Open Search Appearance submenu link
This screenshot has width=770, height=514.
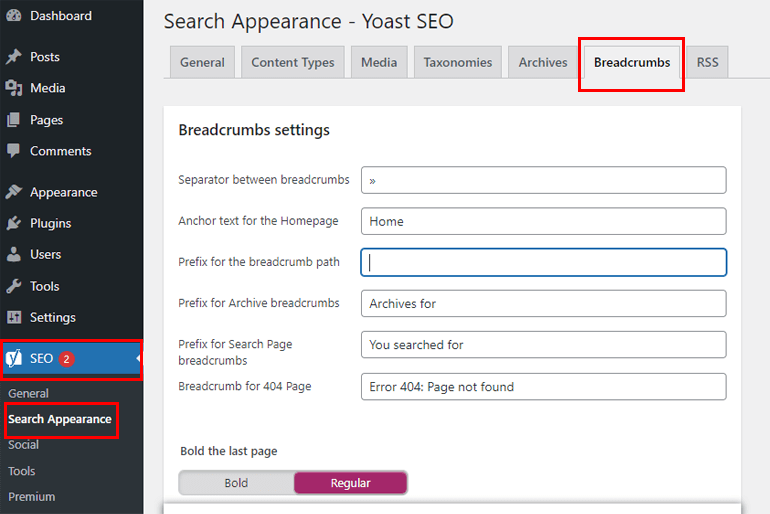(x=60, y=419)
